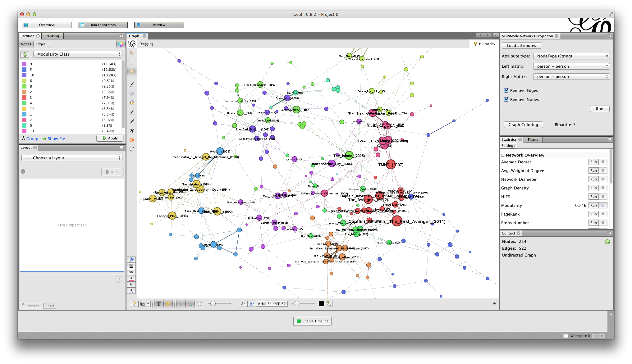Open the partition color palette icon

point(121,44)
